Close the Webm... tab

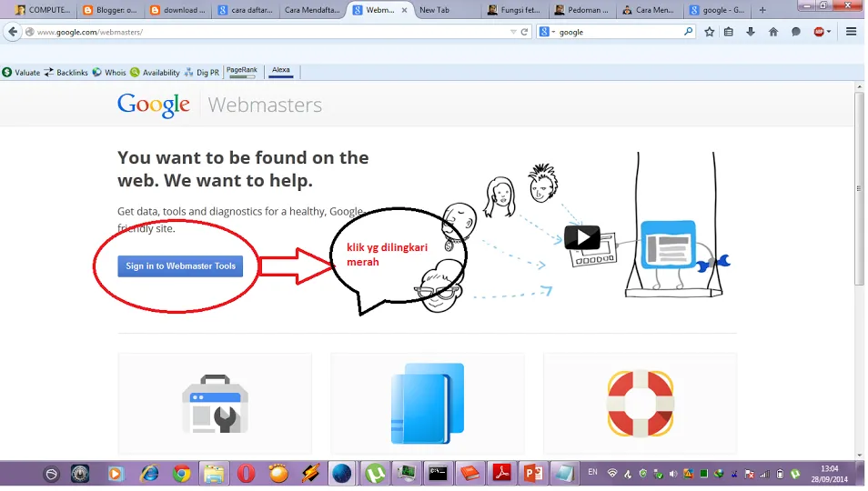[404, 10]
